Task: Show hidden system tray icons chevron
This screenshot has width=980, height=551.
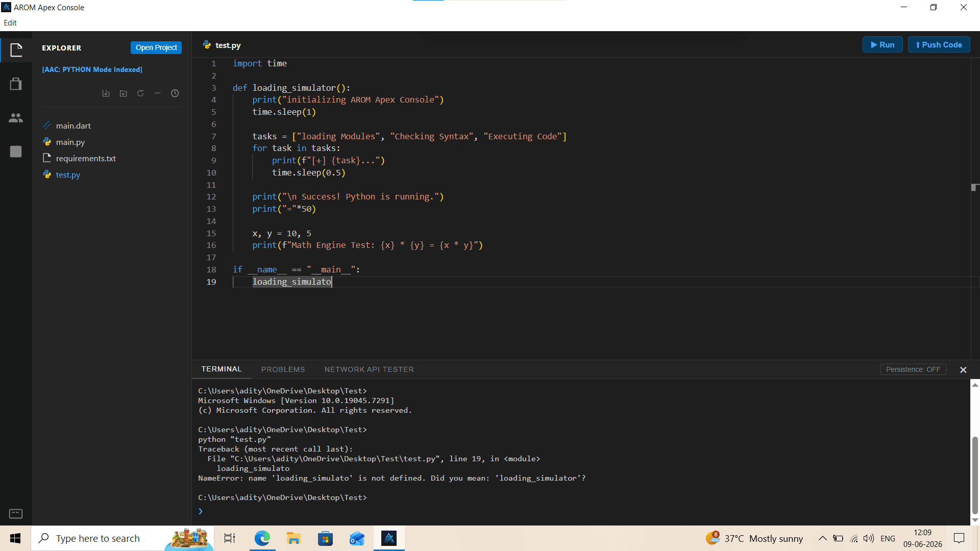Action: click(822, 538)
